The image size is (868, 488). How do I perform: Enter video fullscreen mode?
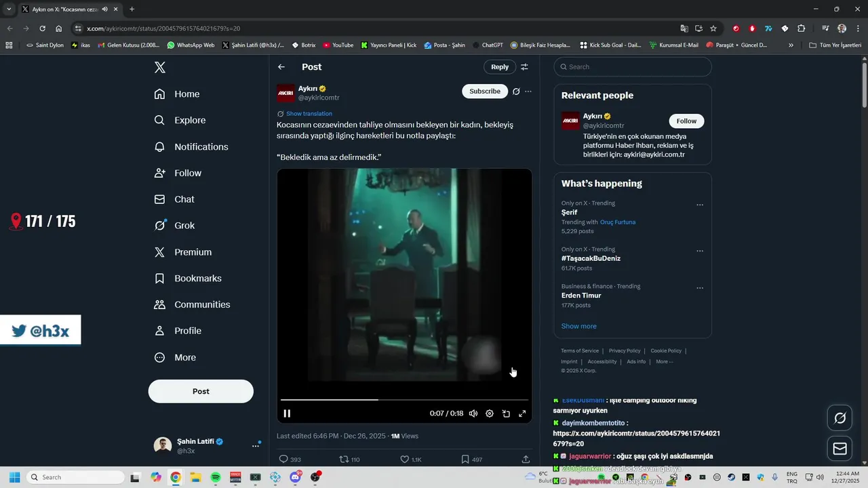522,413
